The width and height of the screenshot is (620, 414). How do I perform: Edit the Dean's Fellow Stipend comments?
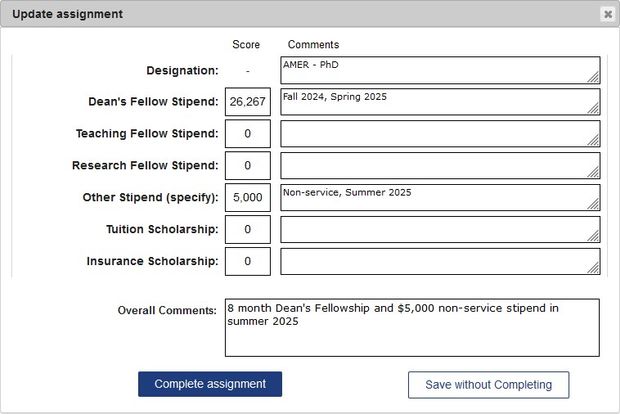click(x=438, y=102)
